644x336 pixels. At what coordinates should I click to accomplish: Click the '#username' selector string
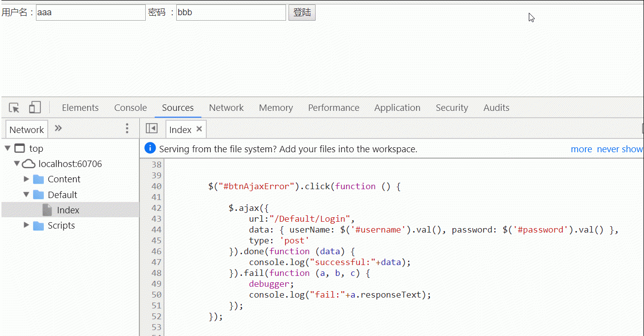point(378,230)
